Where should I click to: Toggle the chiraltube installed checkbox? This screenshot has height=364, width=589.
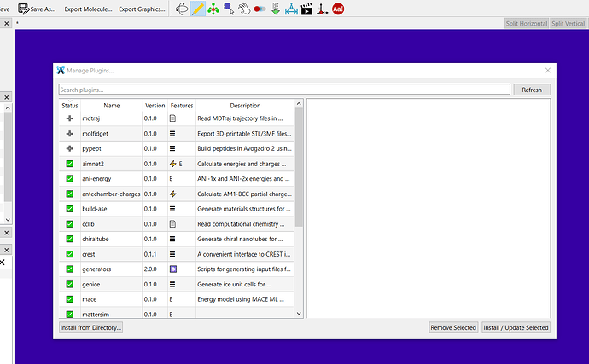pos(70,239)
